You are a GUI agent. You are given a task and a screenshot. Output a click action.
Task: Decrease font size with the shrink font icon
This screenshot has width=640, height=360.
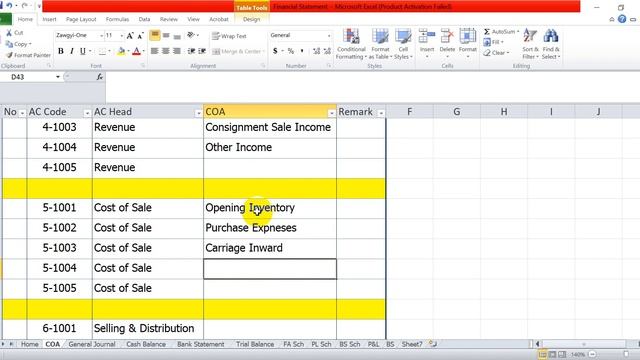140,36
